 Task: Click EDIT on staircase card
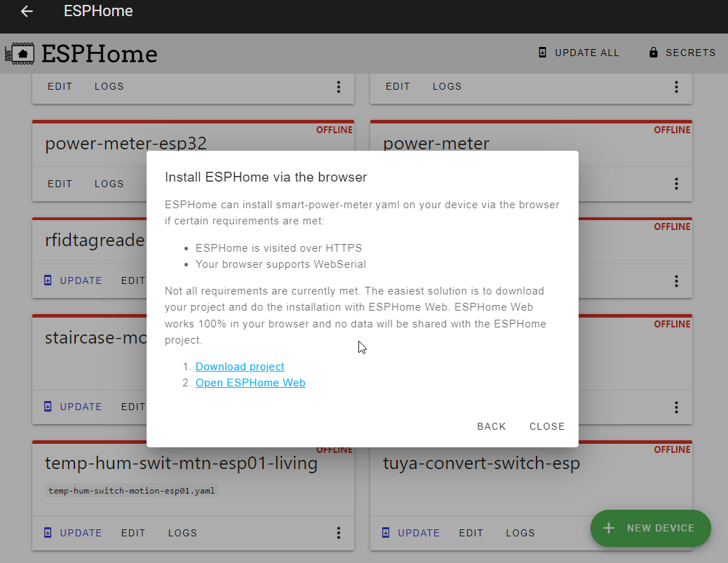[133, 407]
